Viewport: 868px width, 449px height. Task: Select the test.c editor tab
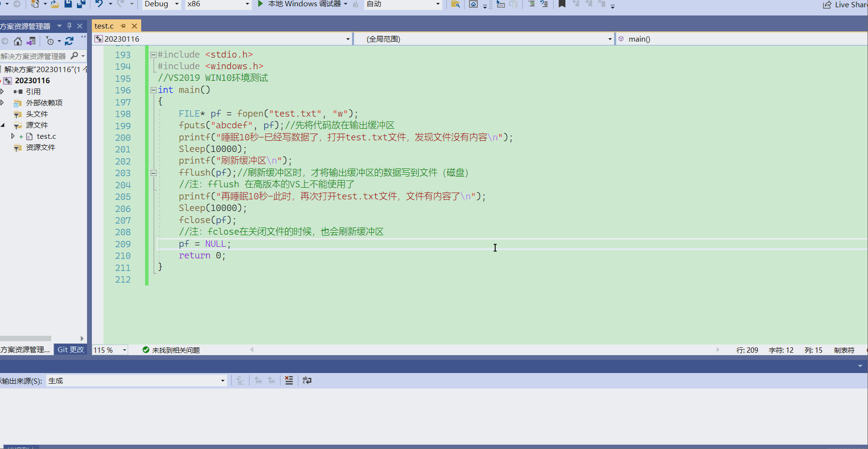point(104,26)
